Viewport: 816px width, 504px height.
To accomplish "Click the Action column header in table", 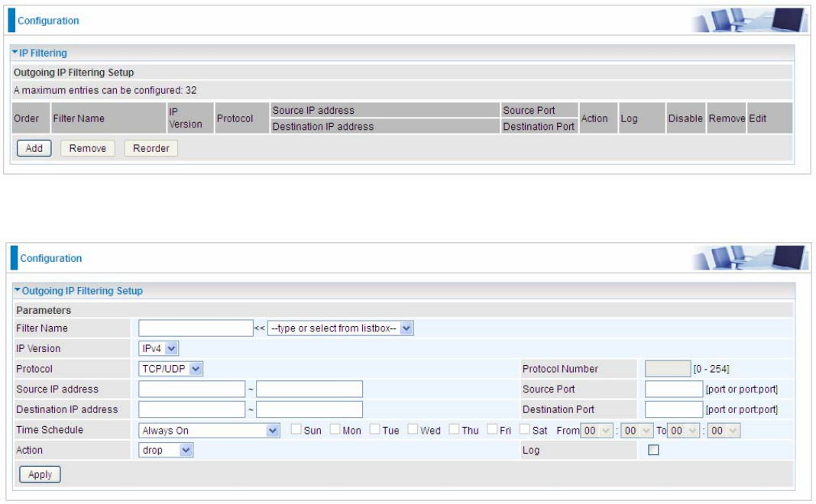I will point(598,118).
